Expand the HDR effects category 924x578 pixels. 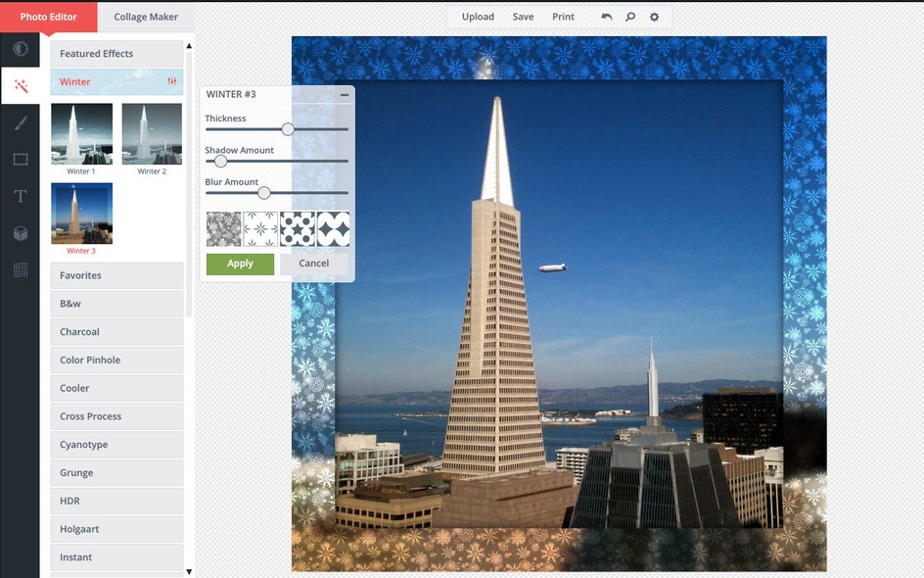116,501
